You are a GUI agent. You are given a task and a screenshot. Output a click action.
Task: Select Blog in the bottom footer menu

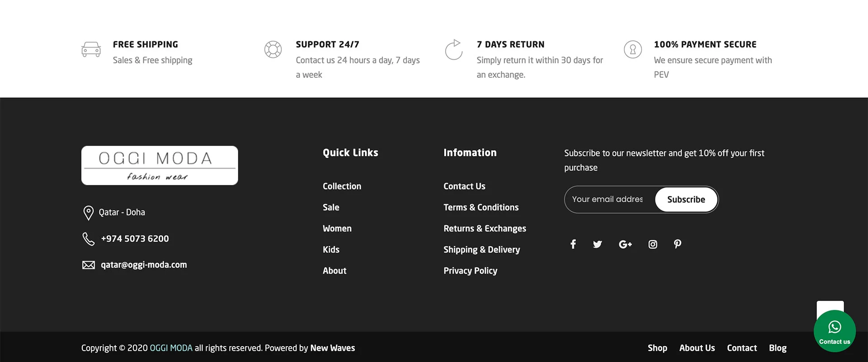tap(778, 348)
